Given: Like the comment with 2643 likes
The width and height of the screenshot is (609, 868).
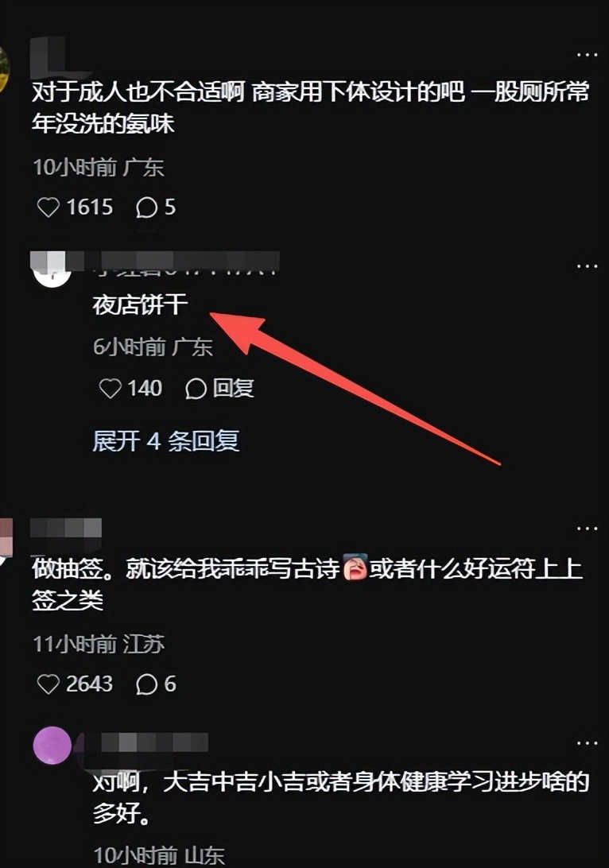Looking at the screenshot, I should pos(48,684).
